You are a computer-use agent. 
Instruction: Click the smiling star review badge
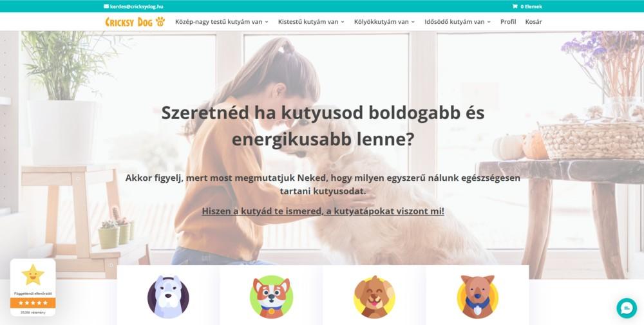[x=33, y=275]
